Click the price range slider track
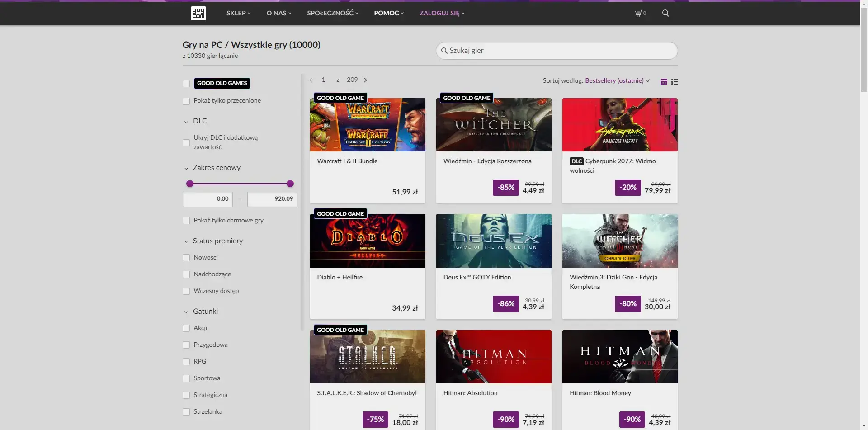This screenshot has height=430, width=868. pyautogui.click(x=240, y=184)
